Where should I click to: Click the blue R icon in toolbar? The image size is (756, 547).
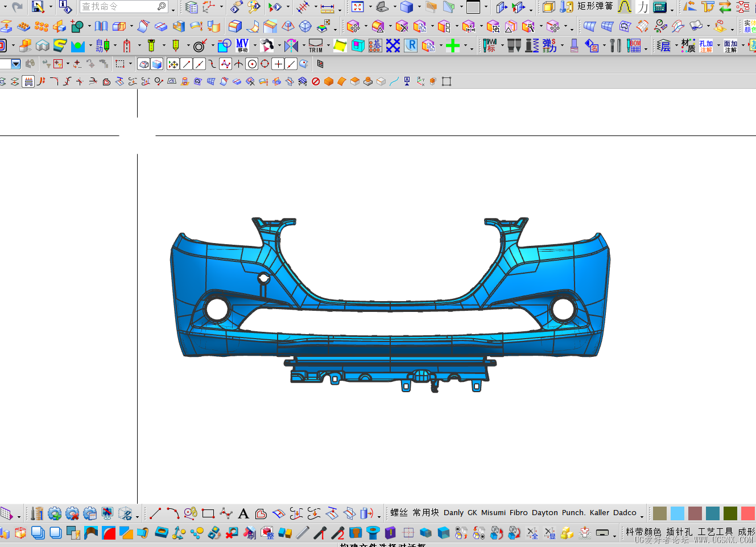tap(411, 46)
